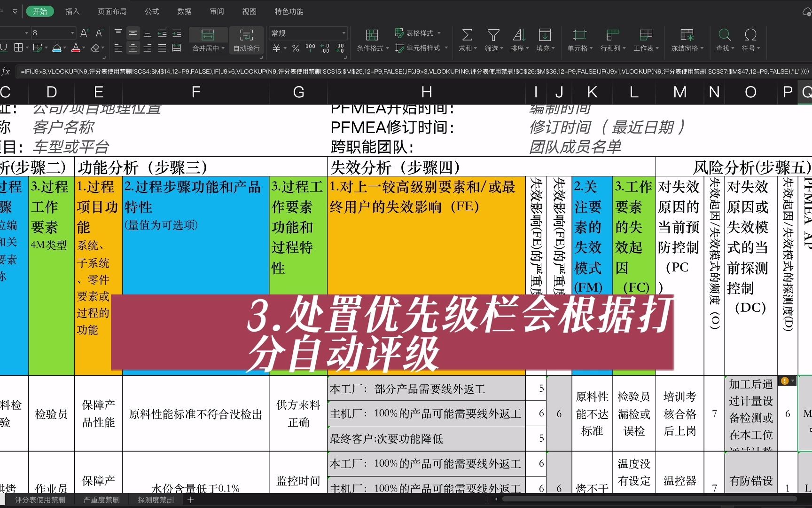Select column H header
The width and height of the screenshot is (812, 508).
427,92
